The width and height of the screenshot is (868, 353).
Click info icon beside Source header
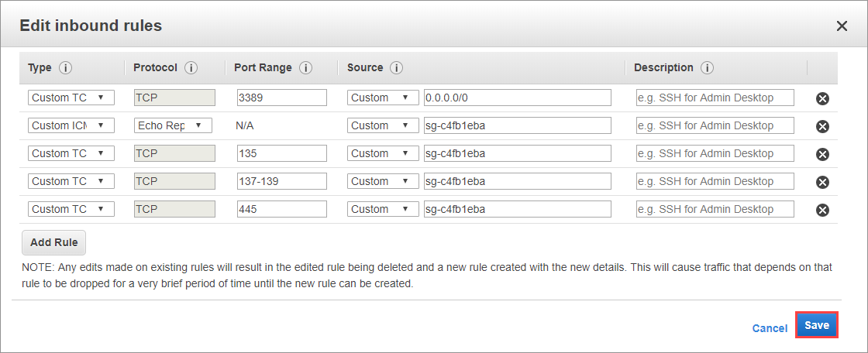396,68
